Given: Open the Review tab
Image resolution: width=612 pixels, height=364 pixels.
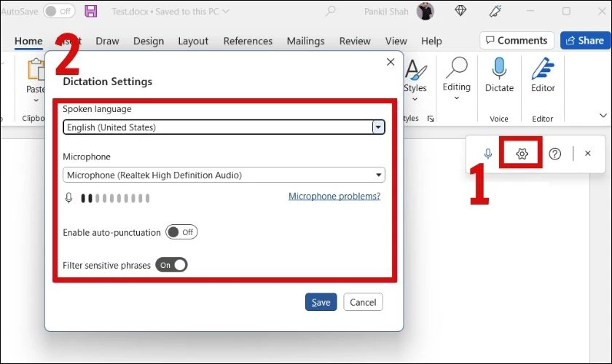Looking at the screenshot, I should tap(355, 41).
